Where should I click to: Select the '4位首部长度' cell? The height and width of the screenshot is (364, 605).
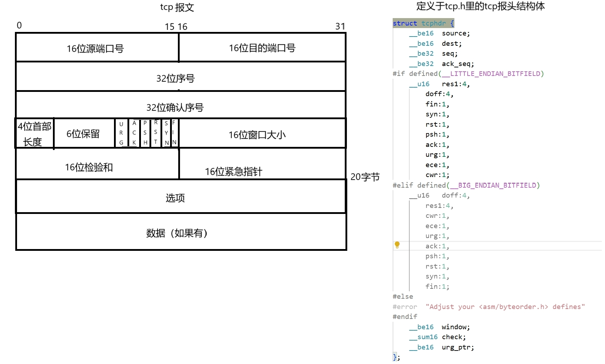(x=34, y=133)
